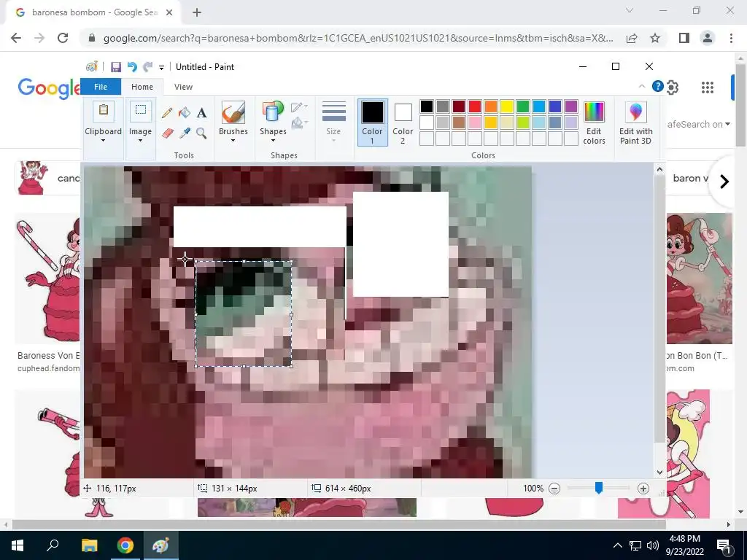Viewport: 747px width, 560px height.
Task: Expand the Shapes dropdown arrow
Action: point(273,141)
